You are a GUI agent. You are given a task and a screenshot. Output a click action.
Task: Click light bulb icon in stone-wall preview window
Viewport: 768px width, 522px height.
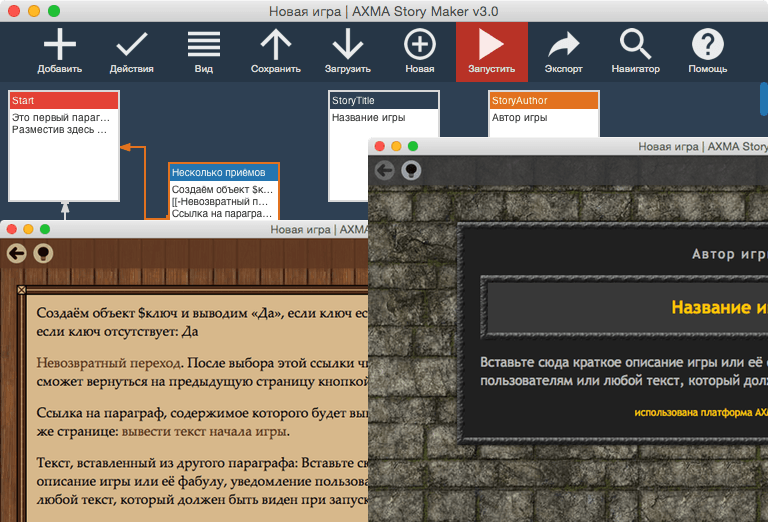click(411, 170)
